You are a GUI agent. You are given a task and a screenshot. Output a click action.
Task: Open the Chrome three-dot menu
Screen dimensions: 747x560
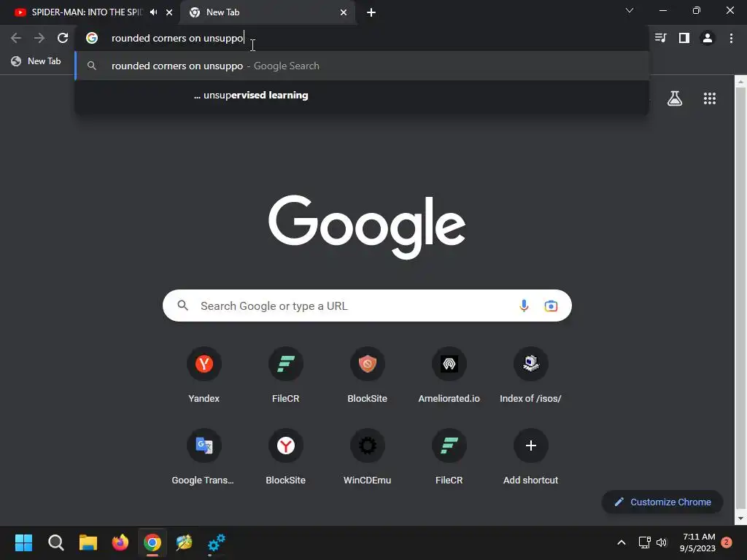click(731, 38)
